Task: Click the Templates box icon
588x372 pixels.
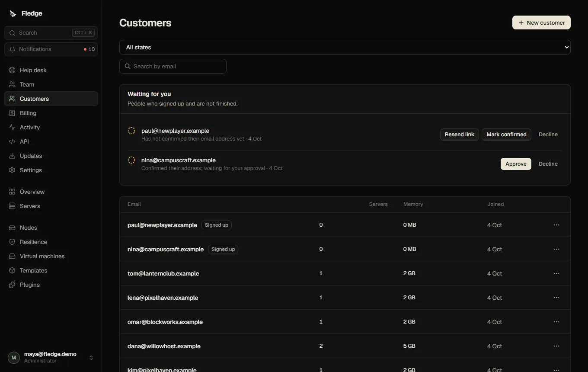Action: click(x=12, y=270)
